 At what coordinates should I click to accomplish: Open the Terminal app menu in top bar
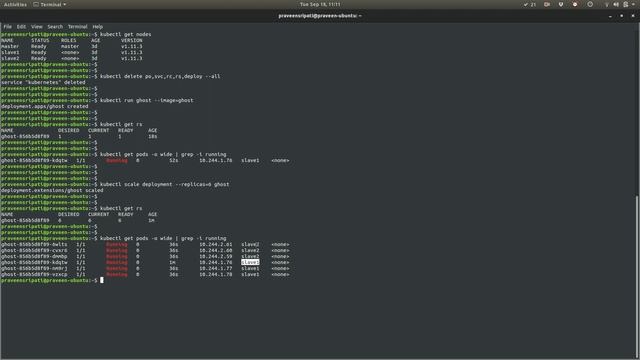coord(50,4)
